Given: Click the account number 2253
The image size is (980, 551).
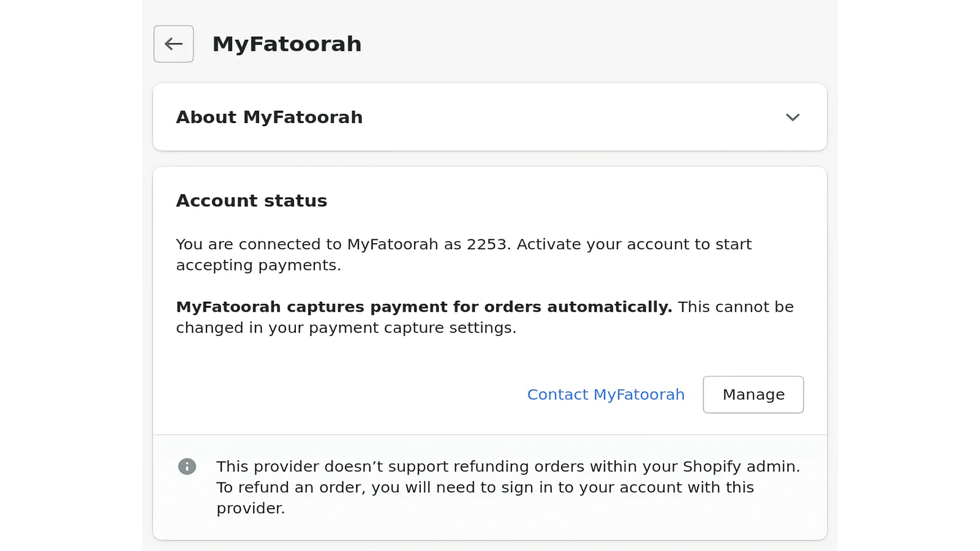Looking at the screenshot, I should click(487, 244).
